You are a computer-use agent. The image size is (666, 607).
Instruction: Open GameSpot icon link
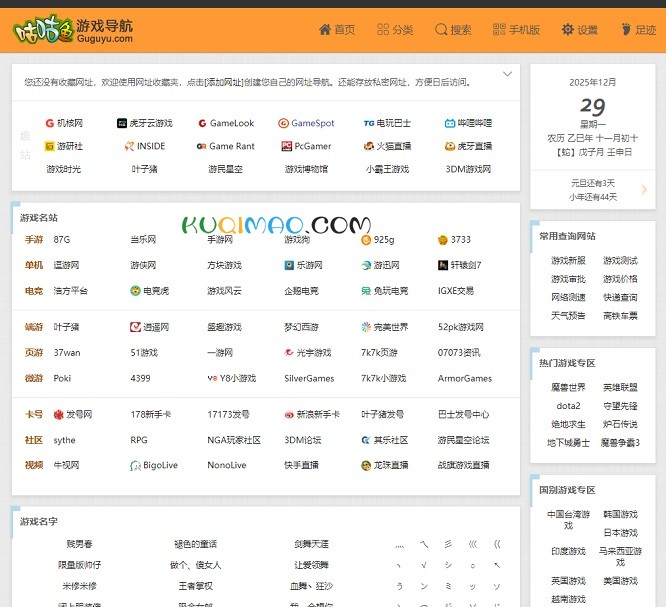click(x=306, y=123)
